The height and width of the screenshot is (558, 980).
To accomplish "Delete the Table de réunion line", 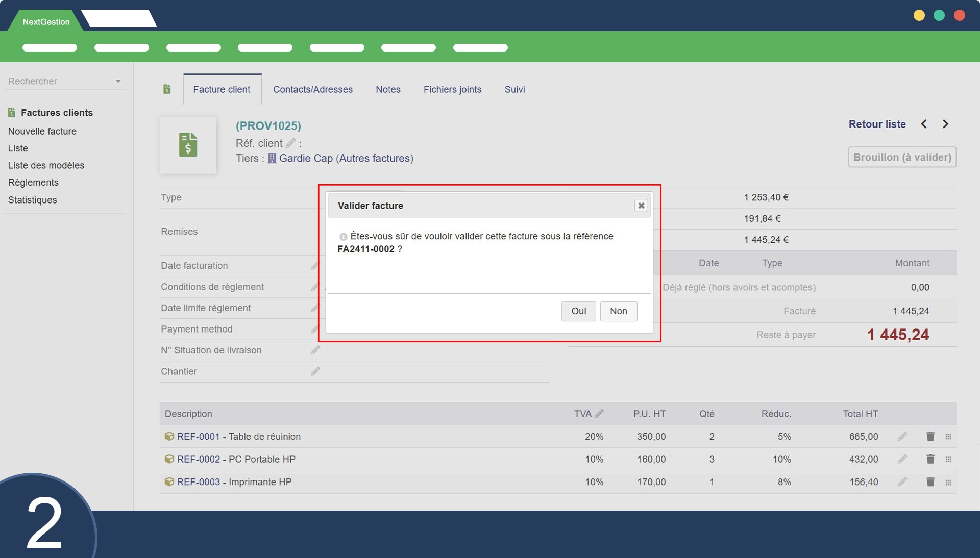I will 930,437.
